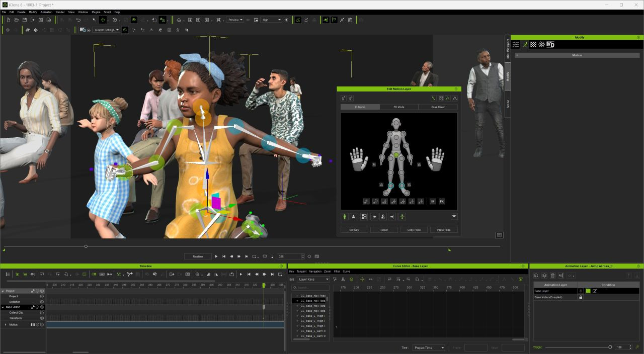Toggle the lock on Base Motion(Compiled) layer

[x=581, y=297]
